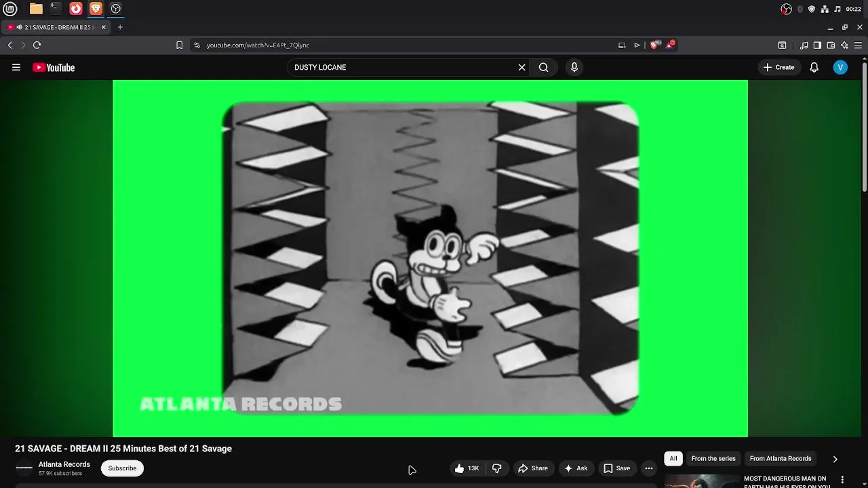The height and width of the screenshot is (488, 868).
Task: Open the Create button
Action: [778, 67]
